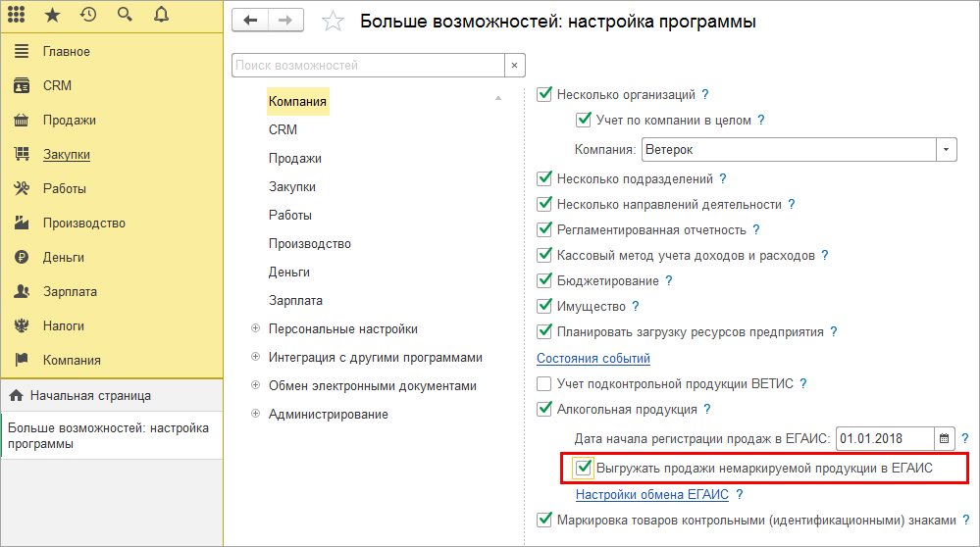Expand Персональные настройки tree node
This screenshot has width=980, height=547.
[x=255, y=328]
